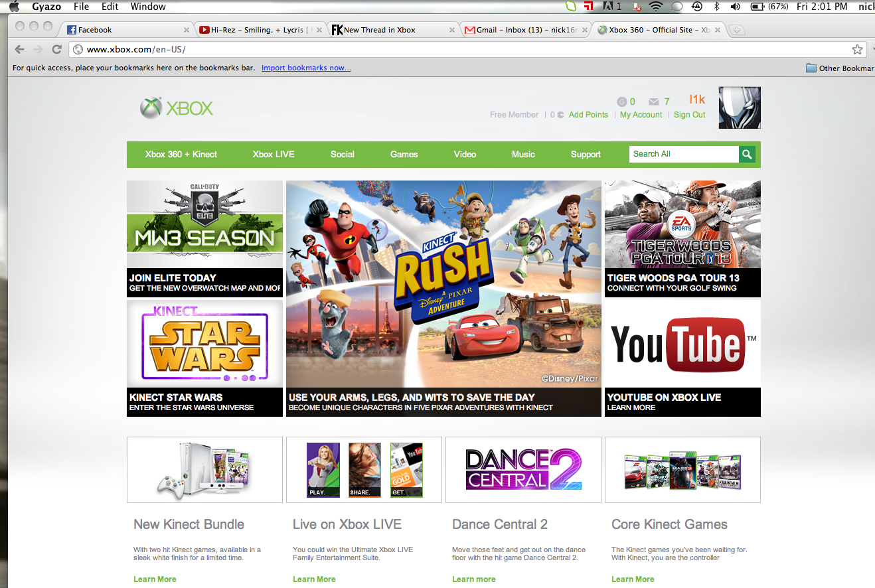Open the File menu
Screen dimensions: 875x588
pos(82,7)
